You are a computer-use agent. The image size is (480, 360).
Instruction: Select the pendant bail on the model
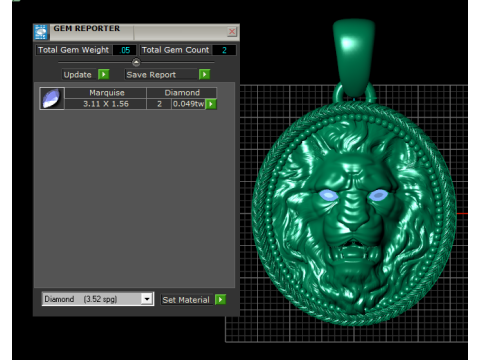(354, 58)
